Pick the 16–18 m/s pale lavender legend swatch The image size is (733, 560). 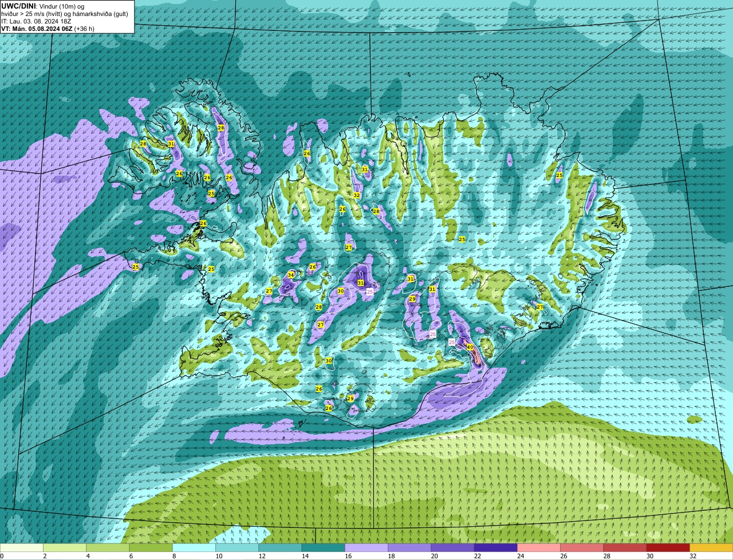(366, 548)
